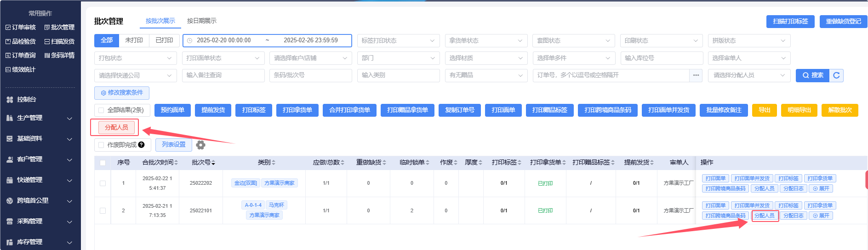The image size is (868, 250).
Task: Click the 条码/批次号 input field
Action: (310, 75)
